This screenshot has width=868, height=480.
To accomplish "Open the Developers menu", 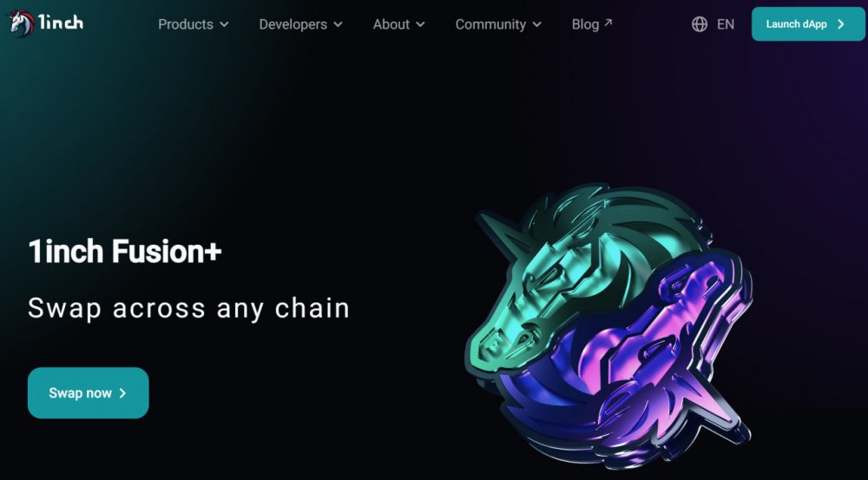I will coord(300,24).
